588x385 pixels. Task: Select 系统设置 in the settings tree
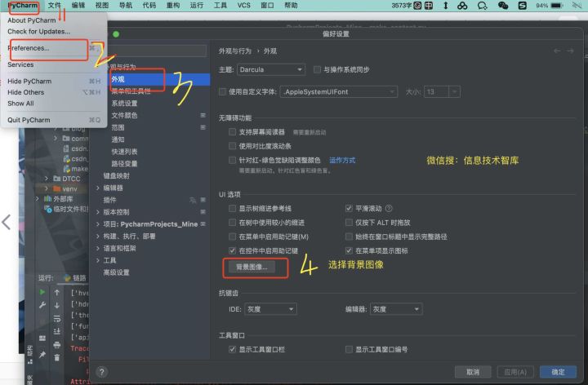coord(124,104)
